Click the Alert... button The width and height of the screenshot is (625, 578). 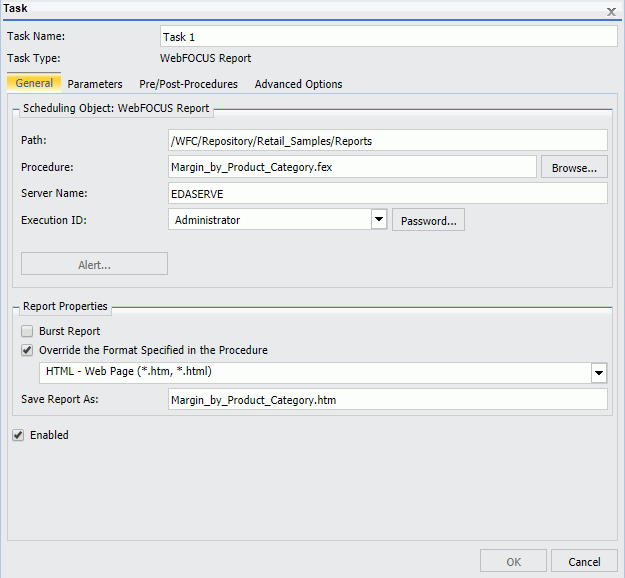click(x=94, y=264)
